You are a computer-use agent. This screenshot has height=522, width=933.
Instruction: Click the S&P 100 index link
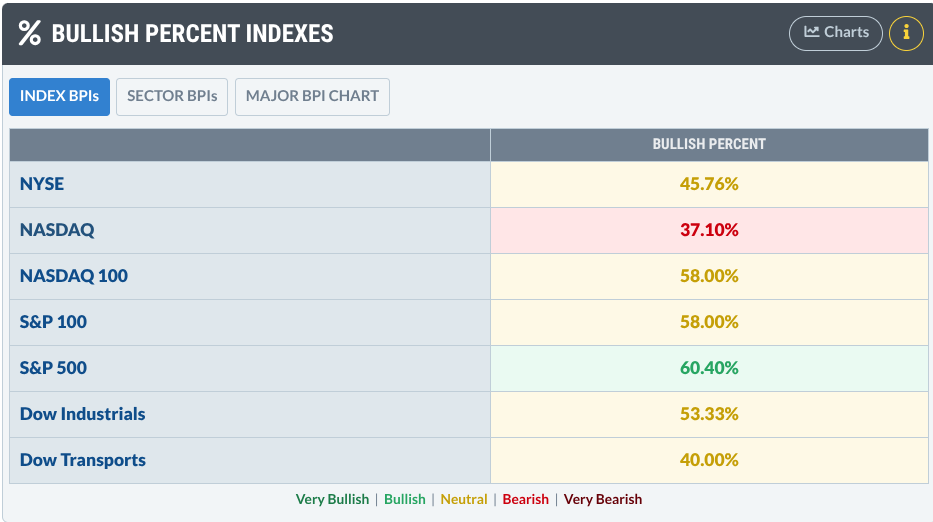coord(53,322)
